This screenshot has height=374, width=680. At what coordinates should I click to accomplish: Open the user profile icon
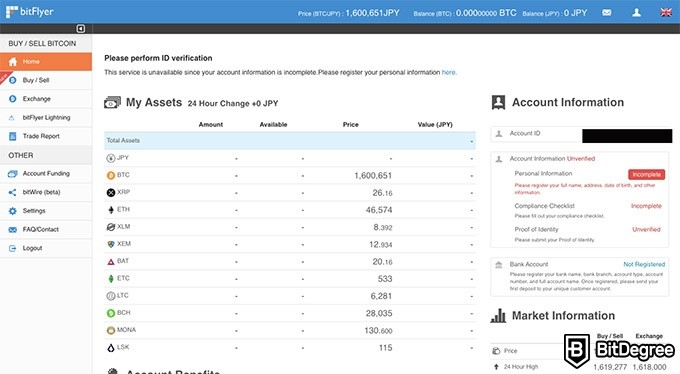point(636,13)
